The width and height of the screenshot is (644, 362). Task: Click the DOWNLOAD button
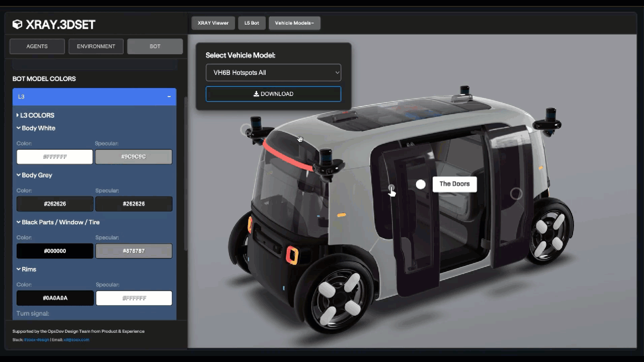pyautogui.click(x=273, y=94)
